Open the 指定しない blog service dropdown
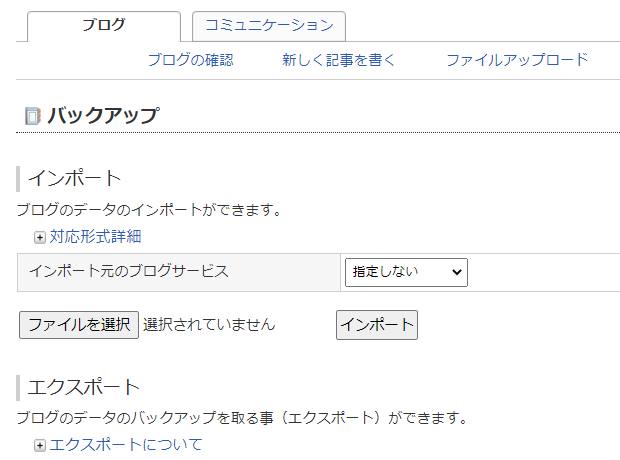620x460 pixels. (x=406, y=271)
